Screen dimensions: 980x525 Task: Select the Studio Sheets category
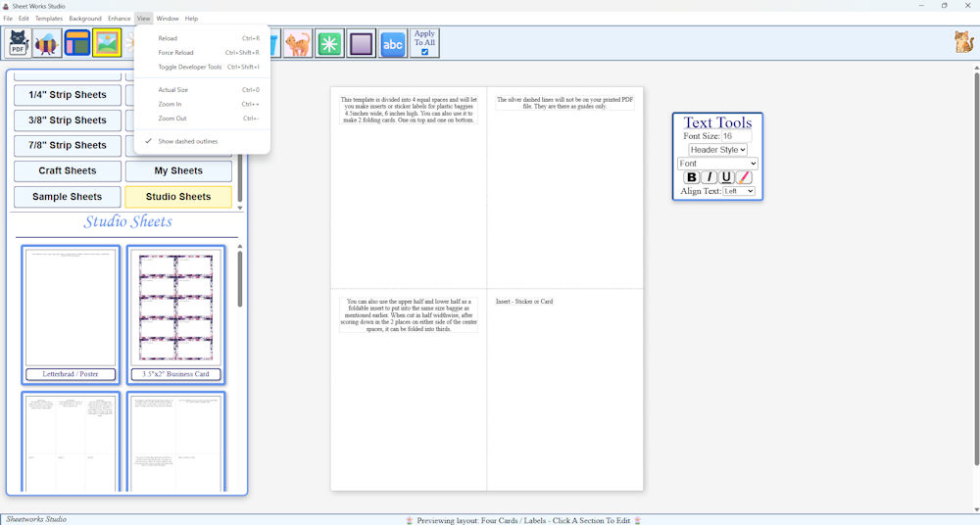tap(178, 196)
